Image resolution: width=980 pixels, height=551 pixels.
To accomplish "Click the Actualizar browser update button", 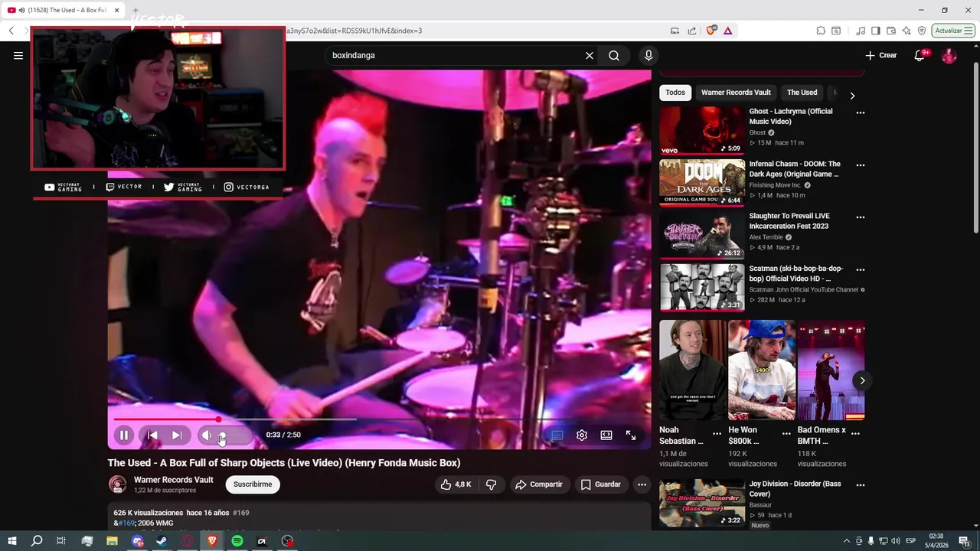I will pyautogui.click(x=953, y=31).
